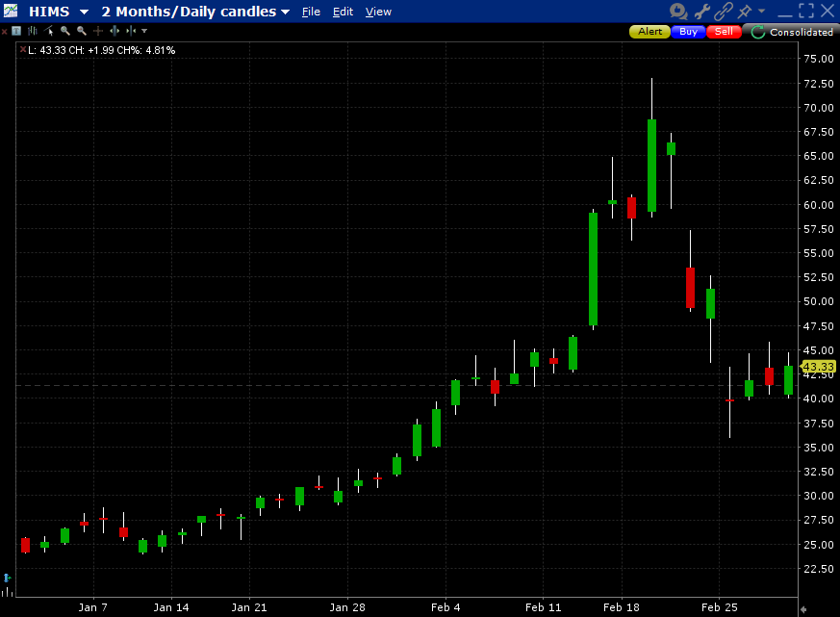Click the 22.50 price axis label
Image resolution: width=840 pixels, height=617 pixels.
click(x=819, y=569)
